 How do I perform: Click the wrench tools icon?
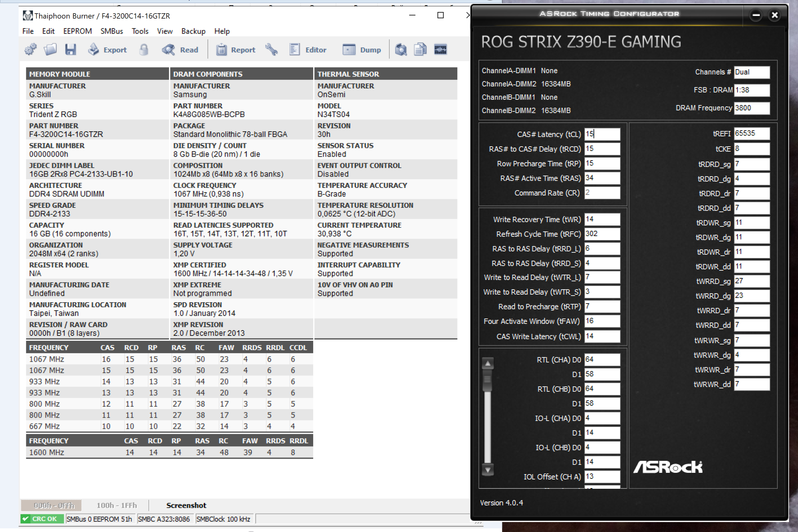271,50
